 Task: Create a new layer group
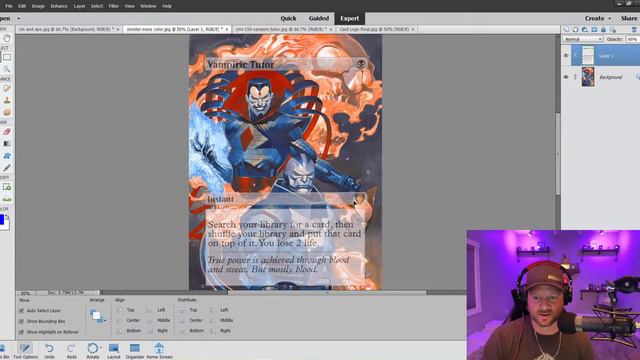click(x=576, y=29)
